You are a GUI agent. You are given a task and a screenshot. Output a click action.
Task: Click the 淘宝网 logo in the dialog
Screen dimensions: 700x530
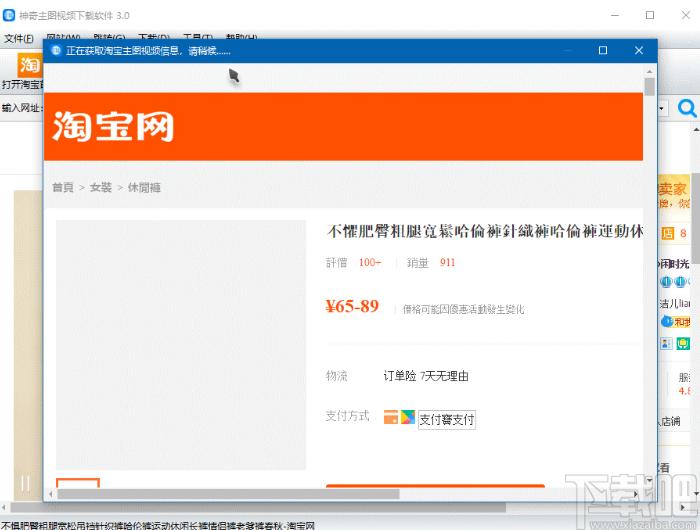click(x=113, y=126)
